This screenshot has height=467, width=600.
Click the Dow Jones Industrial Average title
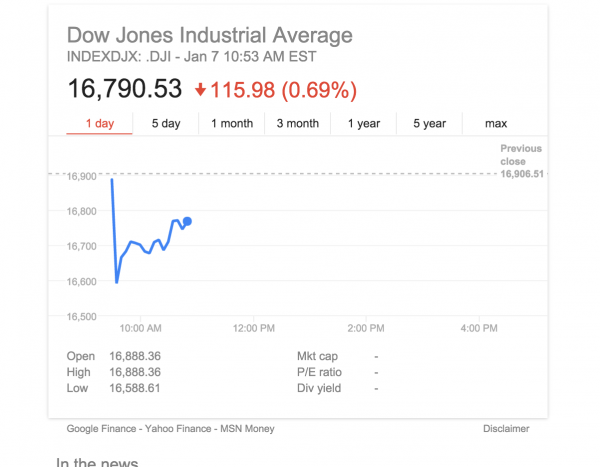point(209,36)
